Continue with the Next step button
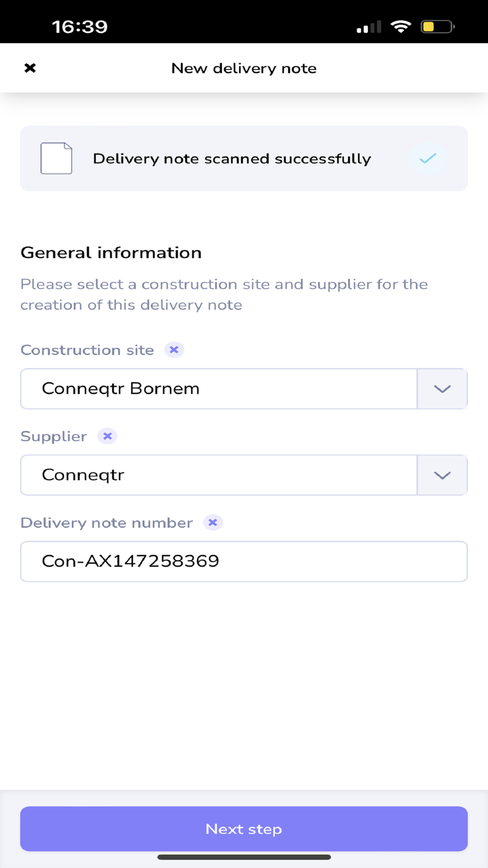Screen dimensions: 488x868 (x=244, y=829)
